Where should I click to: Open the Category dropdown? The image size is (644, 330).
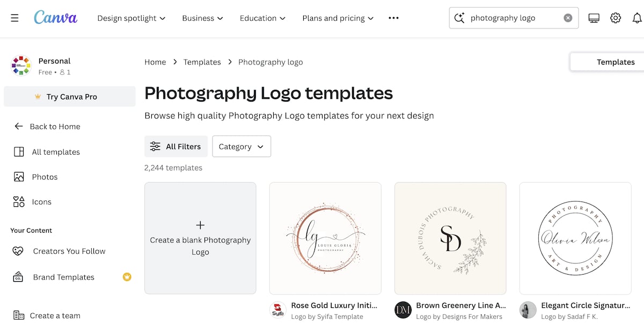click(x=241, y=146)
